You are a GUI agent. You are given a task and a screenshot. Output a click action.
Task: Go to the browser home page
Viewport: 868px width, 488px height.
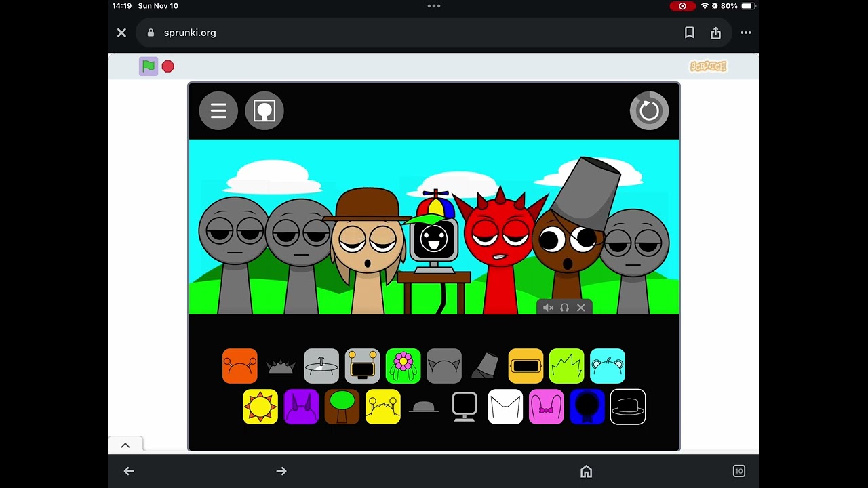pyautogui.click(x=587, y=471)
